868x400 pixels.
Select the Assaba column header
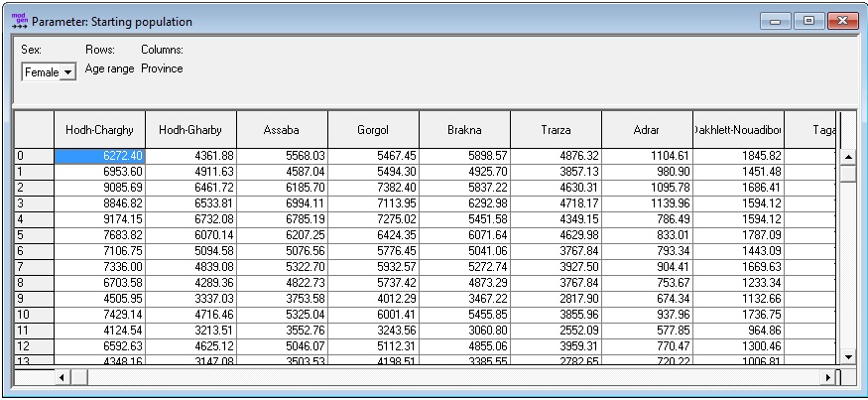pyautogui.click(x=282, y=130)
